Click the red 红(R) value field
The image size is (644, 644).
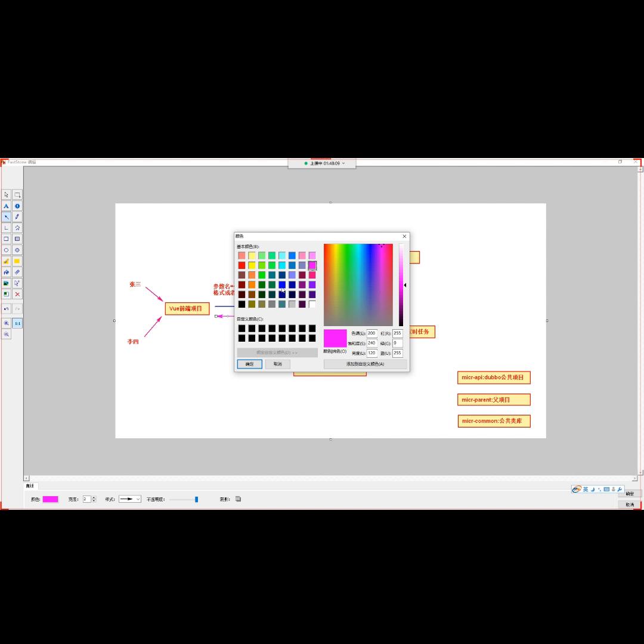398,333
